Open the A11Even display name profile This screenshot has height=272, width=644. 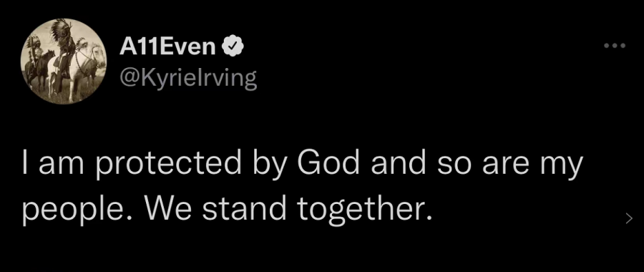167,48
